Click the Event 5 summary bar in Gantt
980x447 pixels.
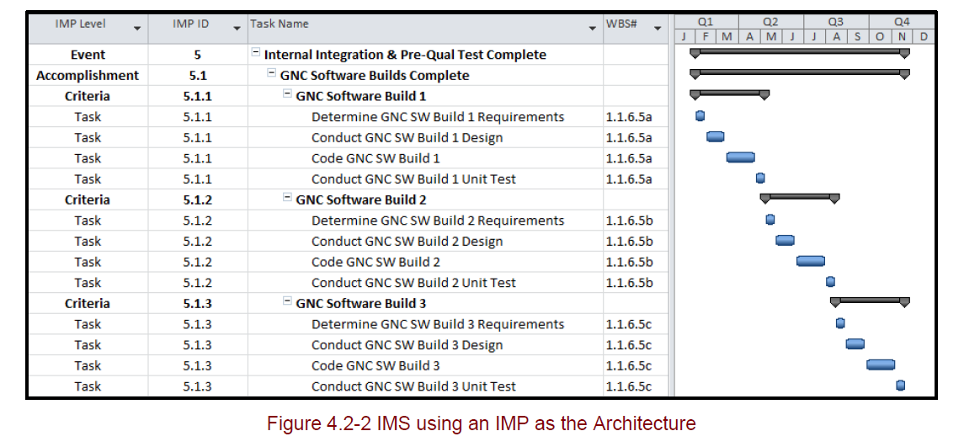point(799,52)
